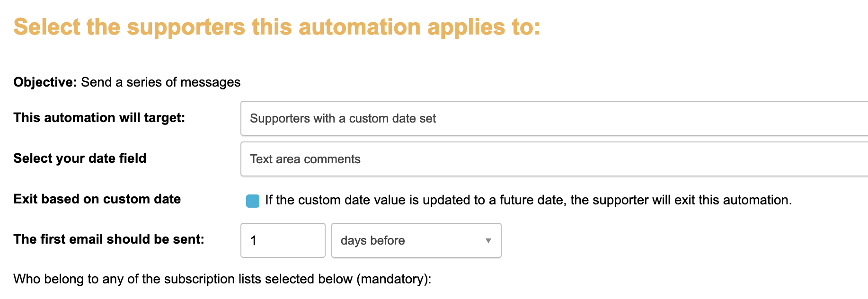Click the small arrow on the days before select
The height and width of the screenshot is (299, 868).
click(488, 241)
